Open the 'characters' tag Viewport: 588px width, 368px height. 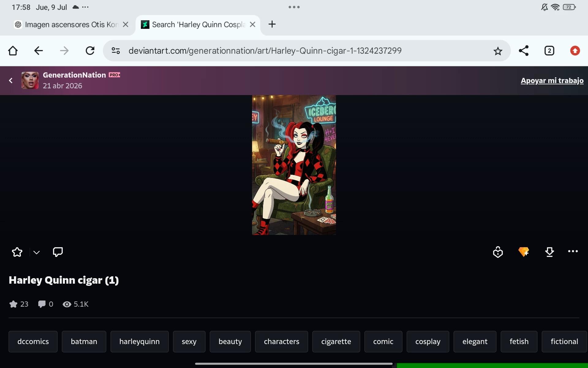pos(281,342)
